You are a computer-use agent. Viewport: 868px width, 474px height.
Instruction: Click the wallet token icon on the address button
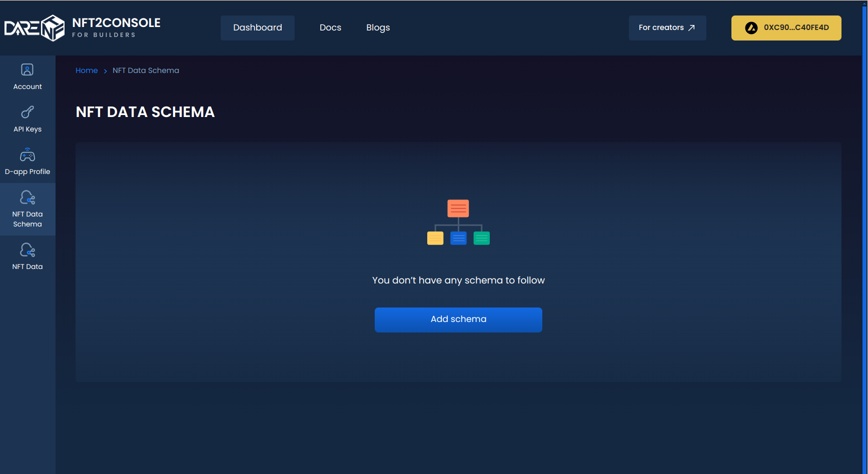(x=750, y=28)
